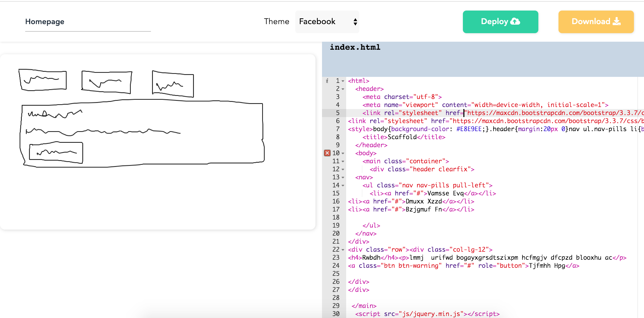Screen dimensions: 644x318
Task: Select the index.html file tab
Action: tap(355, 47)
